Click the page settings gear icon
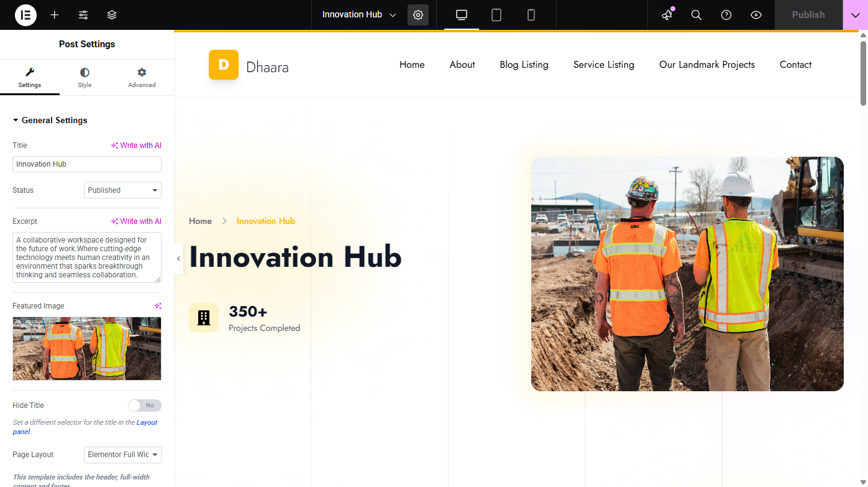This screenshot has height=487, width=868. tap(418, 15)
